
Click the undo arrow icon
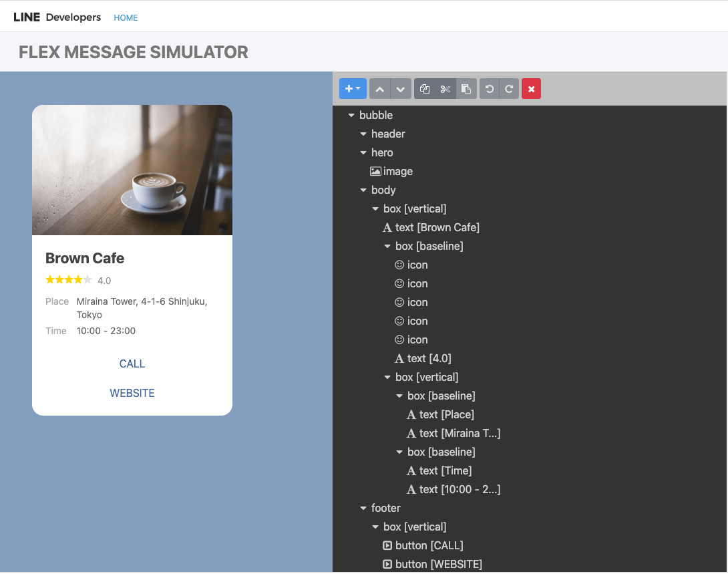click(490, 89)
